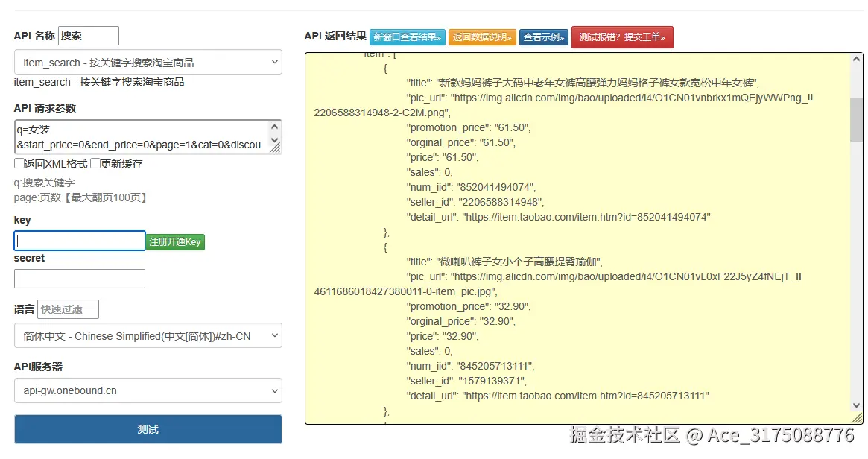Click the orginal_price "32.90" line

pyautogui.click(x=461, y=322)
